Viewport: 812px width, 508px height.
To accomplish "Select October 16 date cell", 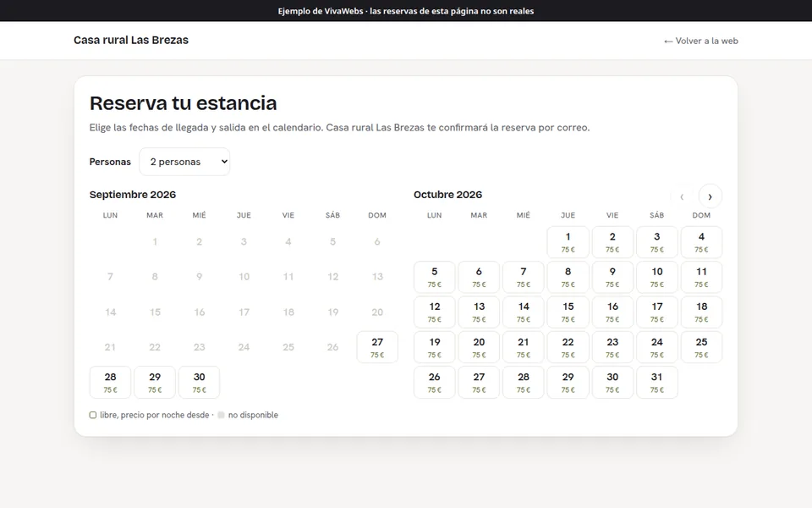I will click(x=612, y=312).
